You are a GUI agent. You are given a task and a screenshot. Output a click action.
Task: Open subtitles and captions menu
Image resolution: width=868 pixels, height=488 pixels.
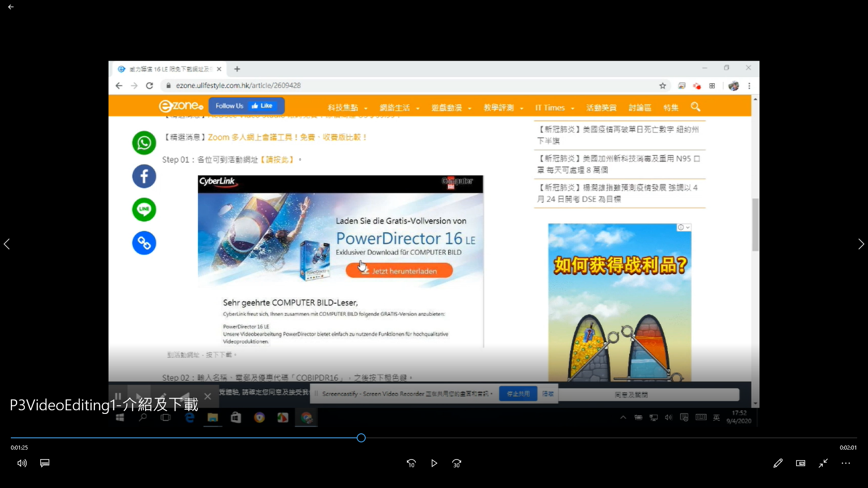[x=45, y=463]
